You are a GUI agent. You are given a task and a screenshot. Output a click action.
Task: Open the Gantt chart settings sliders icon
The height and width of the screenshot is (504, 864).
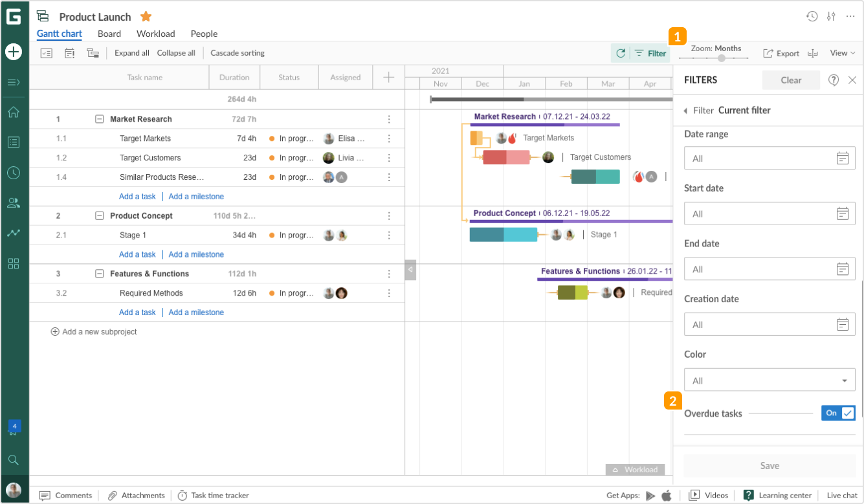click(832, 16)
